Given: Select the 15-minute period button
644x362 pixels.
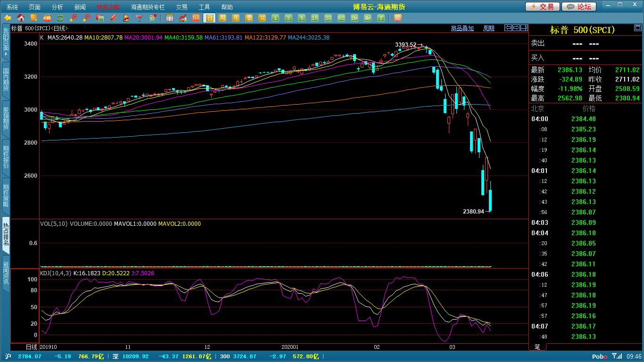Looking at the screenshot, I should point(315,18).
